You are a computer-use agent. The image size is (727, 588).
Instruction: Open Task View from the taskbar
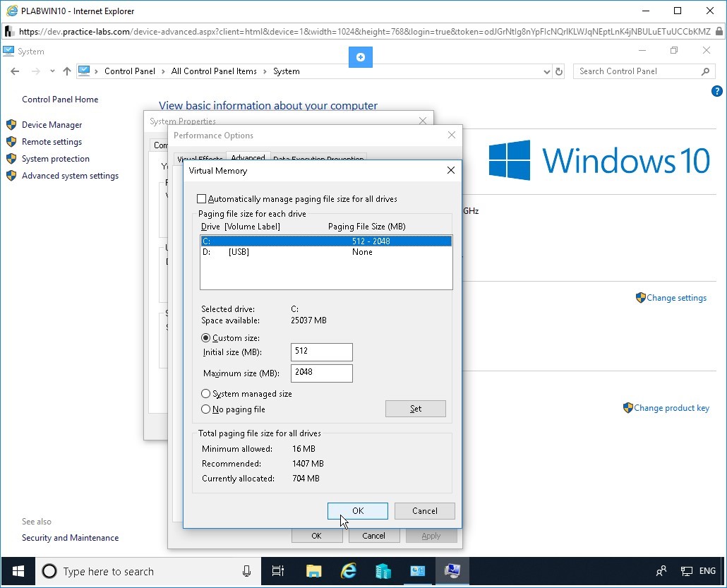(x=277, y=571)
